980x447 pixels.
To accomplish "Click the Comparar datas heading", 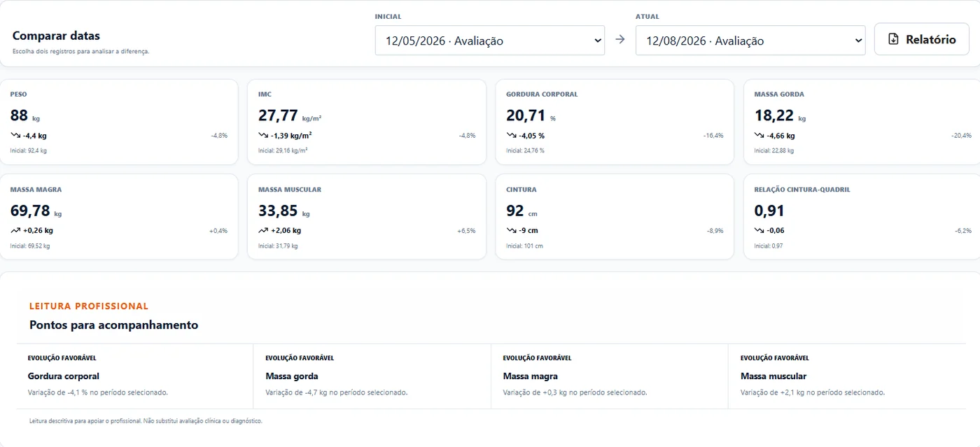I will pyautogui.click(x=56, y=36).
